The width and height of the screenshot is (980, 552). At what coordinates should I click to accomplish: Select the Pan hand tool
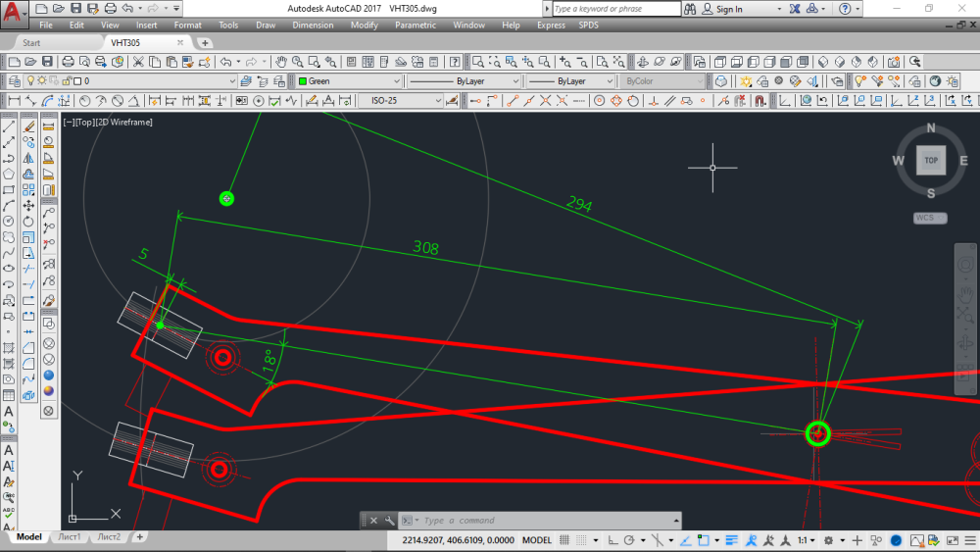click(281, 62)
